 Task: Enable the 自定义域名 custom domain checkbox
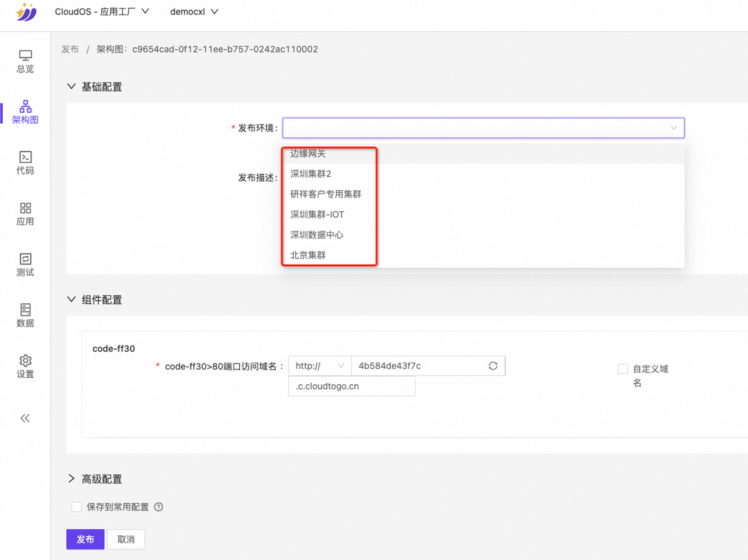tap(622, 369)
